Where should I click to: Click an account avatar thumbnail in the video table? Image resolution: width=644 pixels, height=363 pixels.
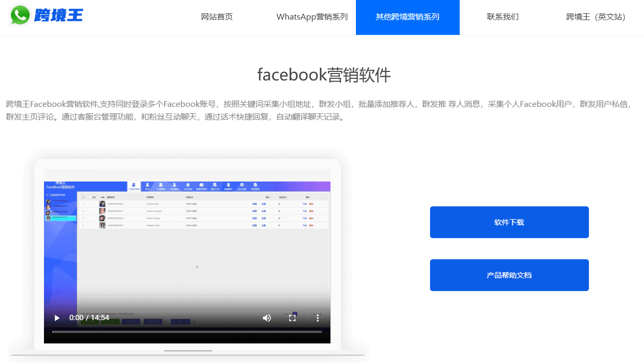[x=102, y=203]
